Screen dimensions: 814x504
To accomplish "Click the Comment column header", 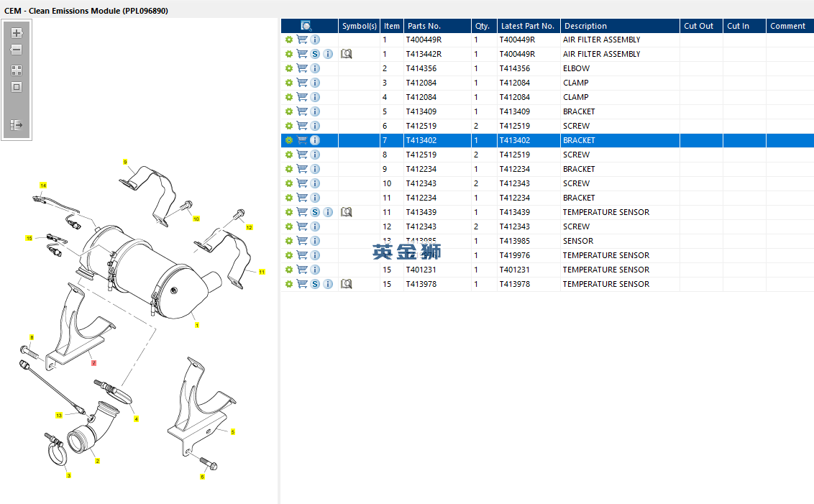I will click(790, 26).
